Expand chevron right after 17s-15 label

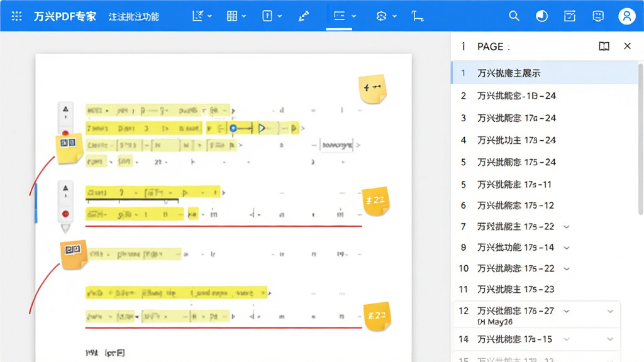tap(567, 339)
